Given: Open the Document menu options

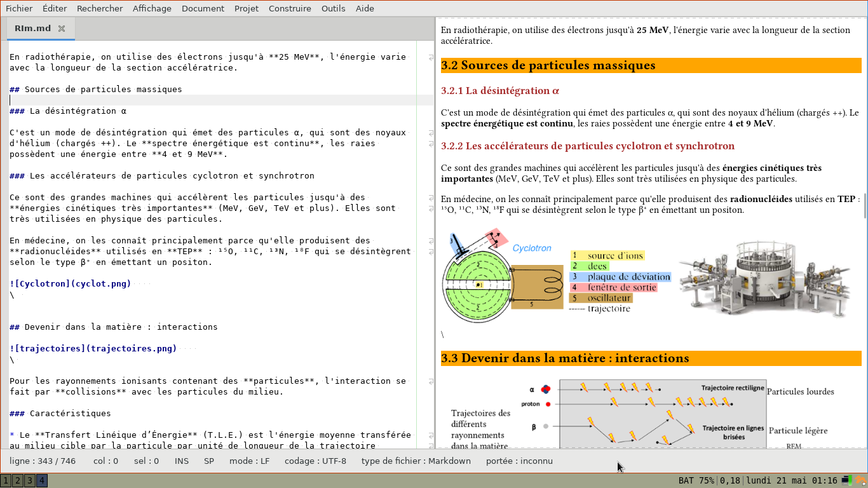Looking at the screenshot, I should click(x=203, y=8).
